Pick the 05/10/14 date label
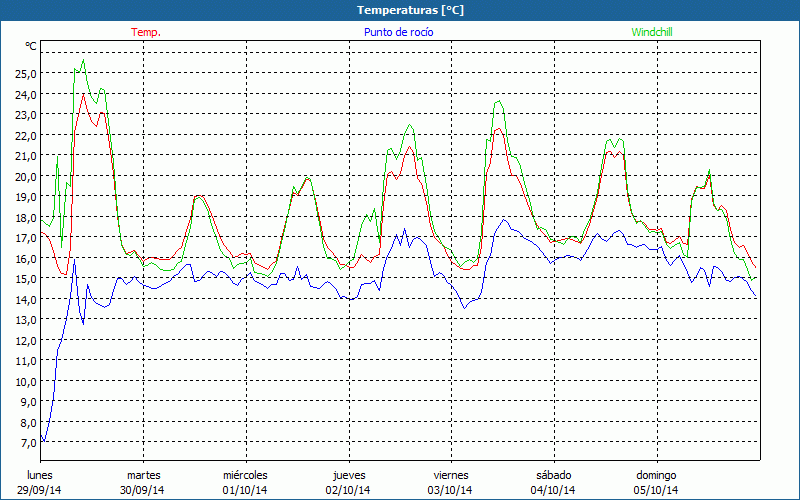800x500 pixels. [656, 490]
